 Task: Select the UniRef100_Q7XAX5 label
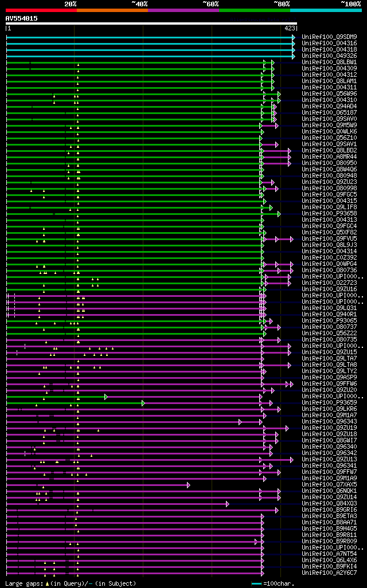330,484
